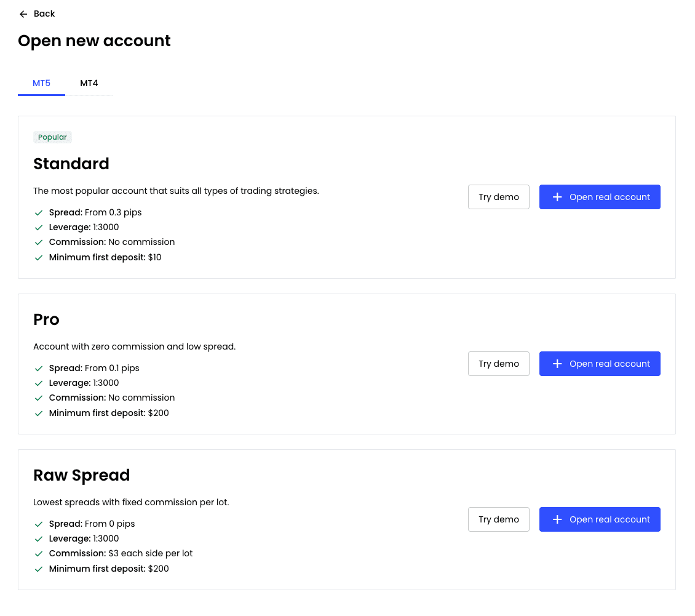Click plus icon on Raw Spread's real account button

pos(557,519)
